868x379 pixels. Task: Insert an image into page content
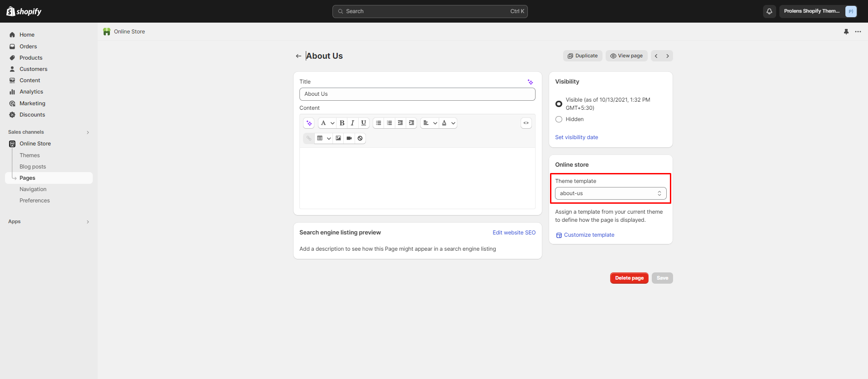pyautogui.click(x=338, y=138)
